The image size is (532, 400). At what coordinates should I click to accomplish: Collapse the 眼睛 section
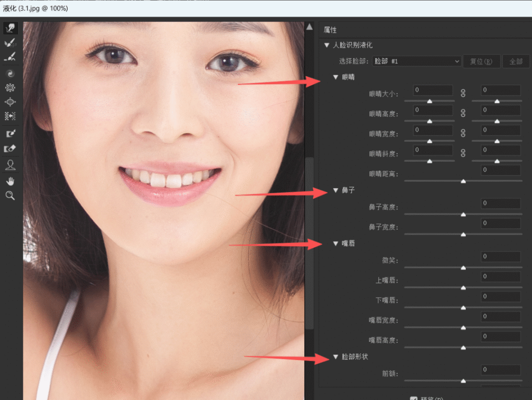coord(336,77)
